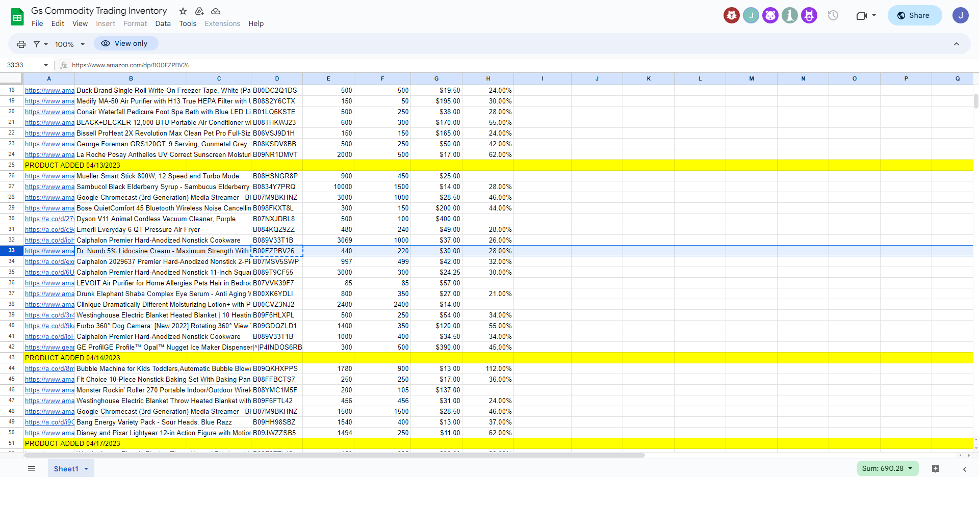Image resolution: width=980 pixels, height=531 pixels.
Task: Open the red anonymous animal collaborator avatar
Action: point(732,15)
